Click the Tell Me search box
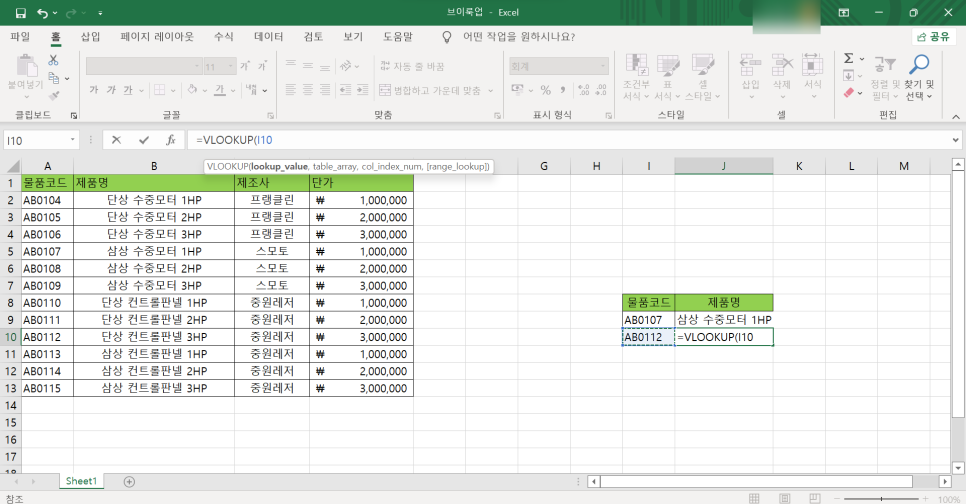Viewport: 966px width, 504px height. point(519,37)
